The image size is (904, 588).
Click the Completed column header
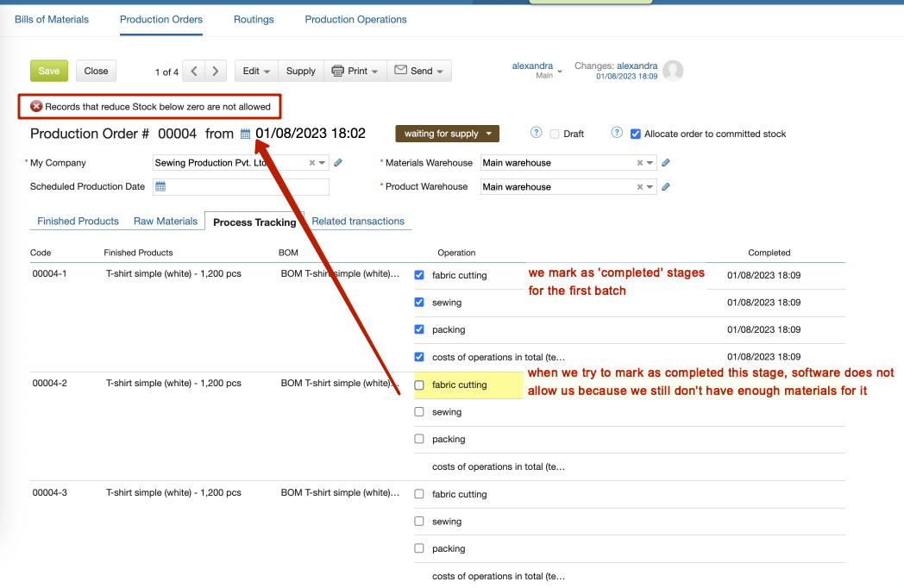coord(769,253)
